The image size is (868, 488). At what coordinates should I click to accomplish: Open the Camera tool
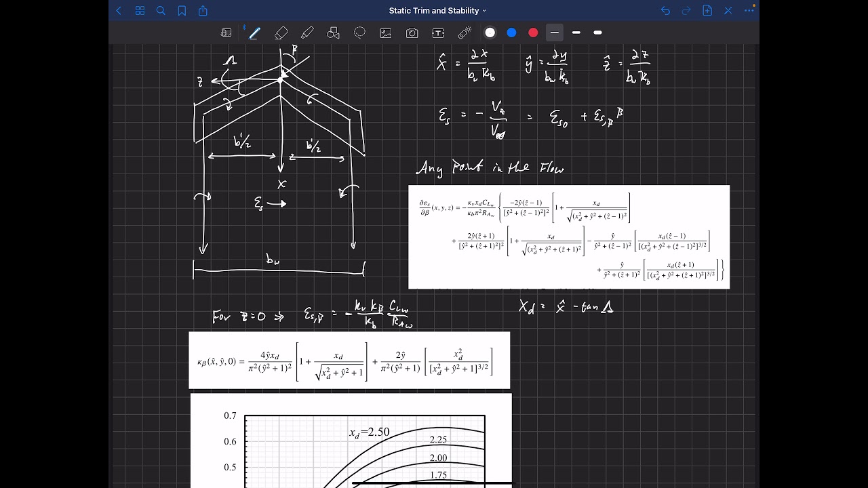(x=412, y=33)
